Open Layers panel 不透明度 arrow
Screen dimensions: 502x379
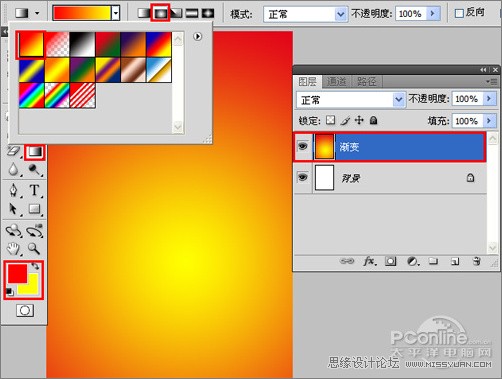pyautogui.click(x=489, y=99)
